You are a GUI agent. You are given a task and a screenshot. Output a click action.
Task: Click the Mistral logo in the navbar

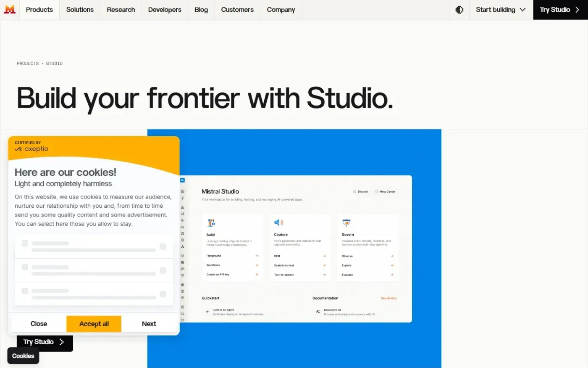tap(10, 10)
